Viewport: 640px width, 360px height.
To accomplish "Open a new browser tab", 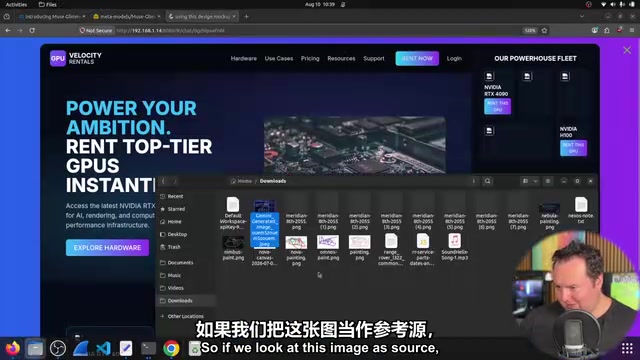I will (x=246, y=16).
